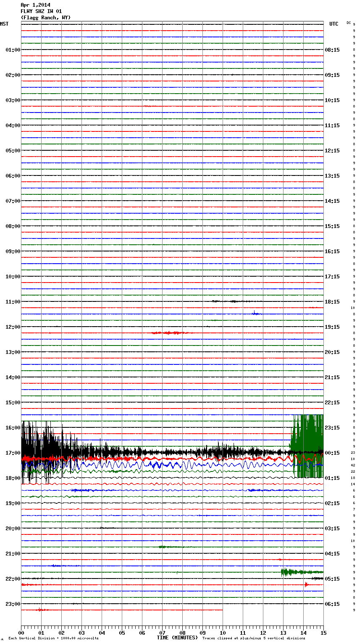Select the MST time label "10:00"
The height and width of the screenshot is (644, 357).
13,277
